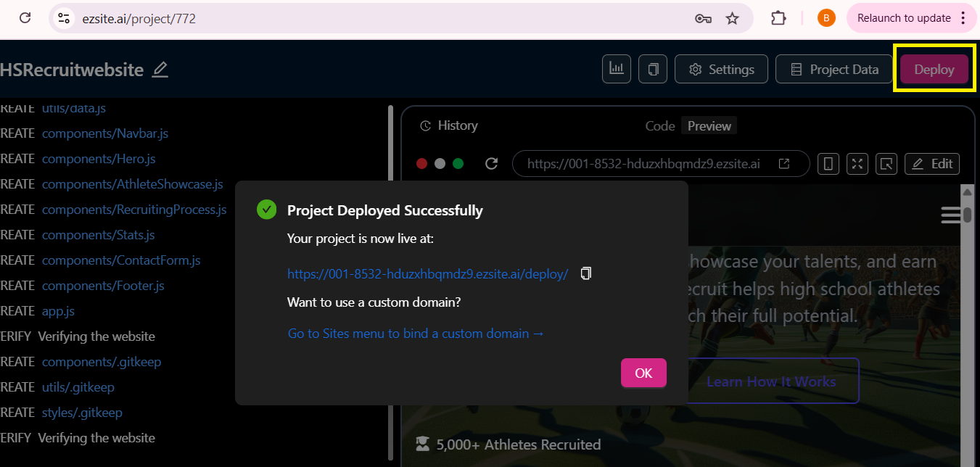Open the deployed site link
980x467 pixels.
pos(427,274)
